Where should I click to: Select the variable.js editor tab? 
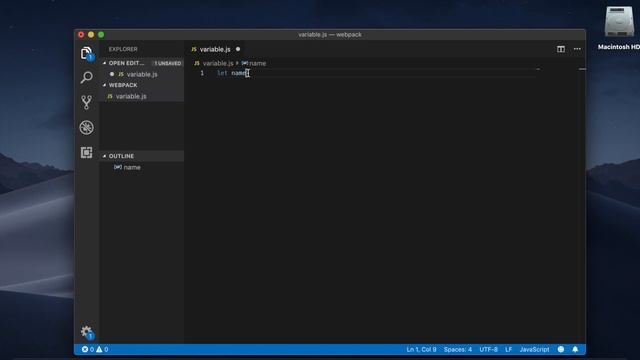(214, 49)
